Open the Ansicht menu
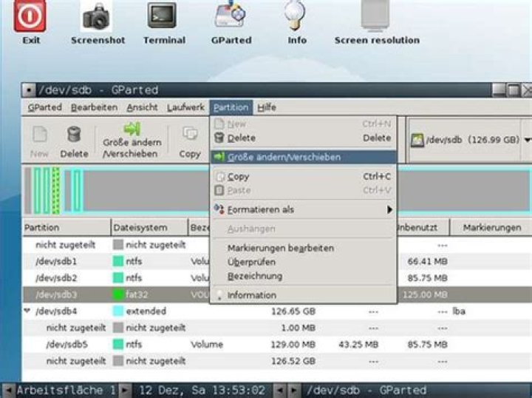Viewport: 532px width, 398px height. 142,107
